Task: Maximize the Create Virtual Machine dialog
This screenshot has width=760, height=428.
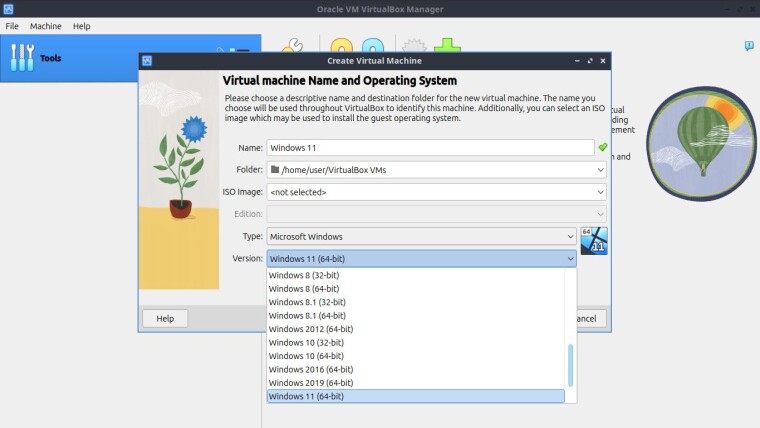Action: tap(590, 61)
